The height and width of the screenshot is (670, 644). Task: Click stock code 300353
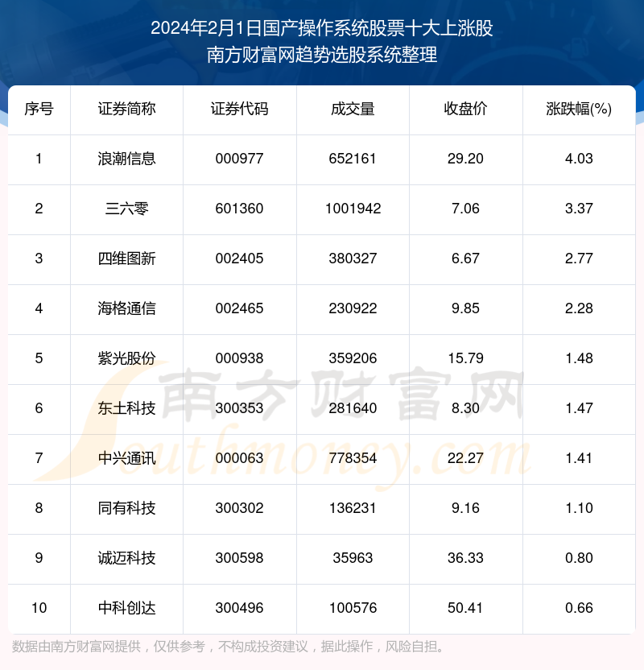(x=240, y=408)
